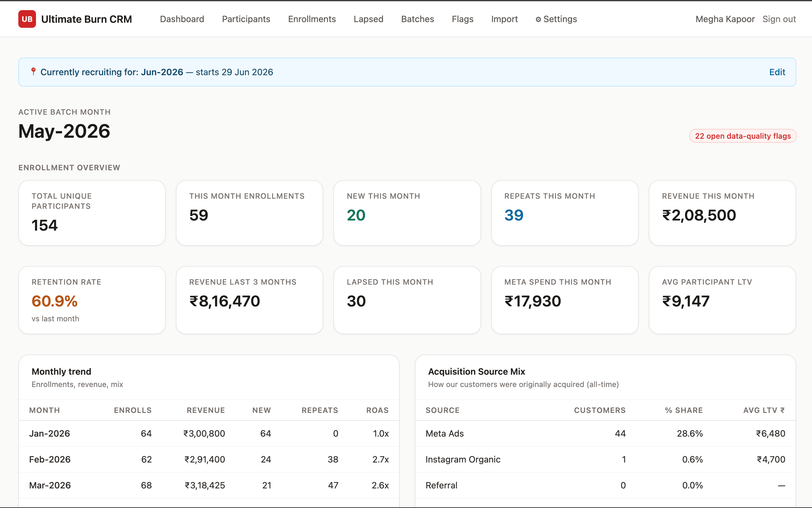The image size is (812, 508).
Task: Click the % SHARE column header
Action: tap(684, 410)
